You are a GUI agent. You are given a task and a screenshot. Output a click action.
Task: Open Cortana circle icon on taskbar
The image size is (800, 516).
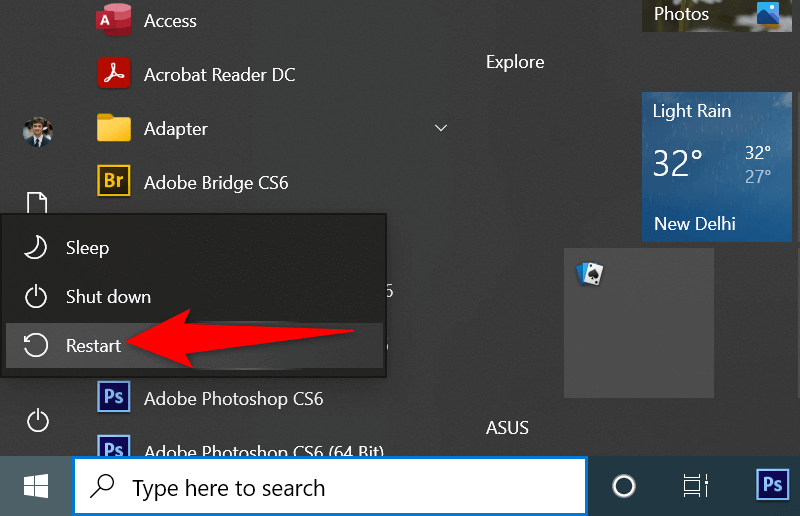pos(624,487)
